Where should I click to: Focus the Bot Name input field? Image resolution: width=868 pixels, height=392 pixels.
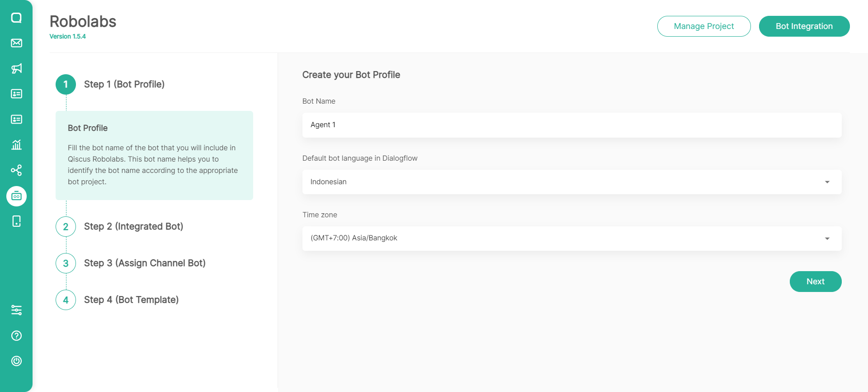(x=571, y=125)
